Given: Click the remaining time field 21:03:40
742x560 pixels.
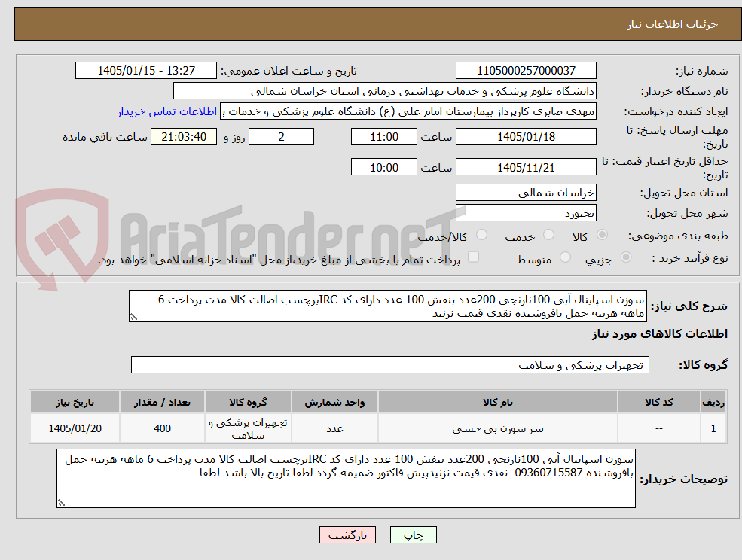Looking at the screenshot, I should pos(184,137).
